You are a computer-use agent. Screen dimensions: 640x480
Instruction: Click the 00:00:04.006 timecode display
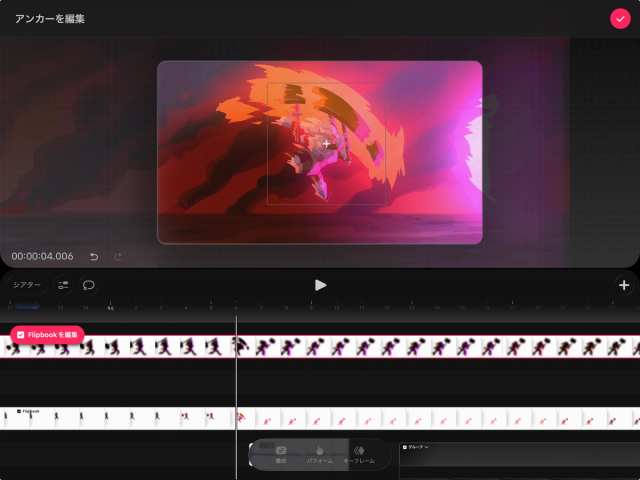click(42, 256)
